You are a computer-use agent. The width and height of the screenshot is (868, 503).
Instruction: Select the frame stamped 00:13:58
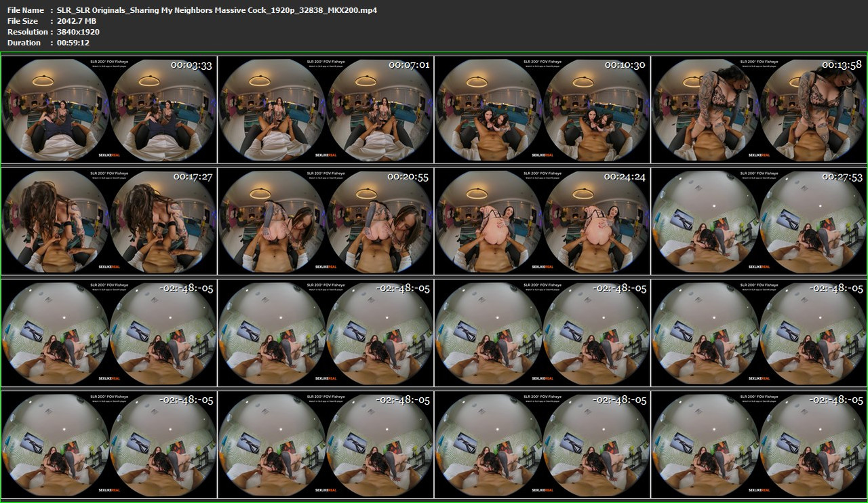tap(759, 110)
